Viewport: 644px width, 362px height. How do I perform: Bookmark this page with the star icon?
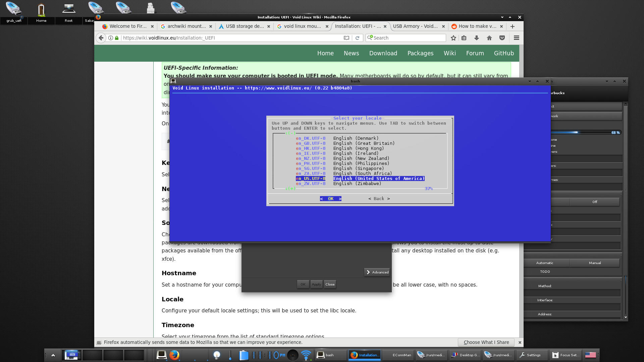coord(453,38)
